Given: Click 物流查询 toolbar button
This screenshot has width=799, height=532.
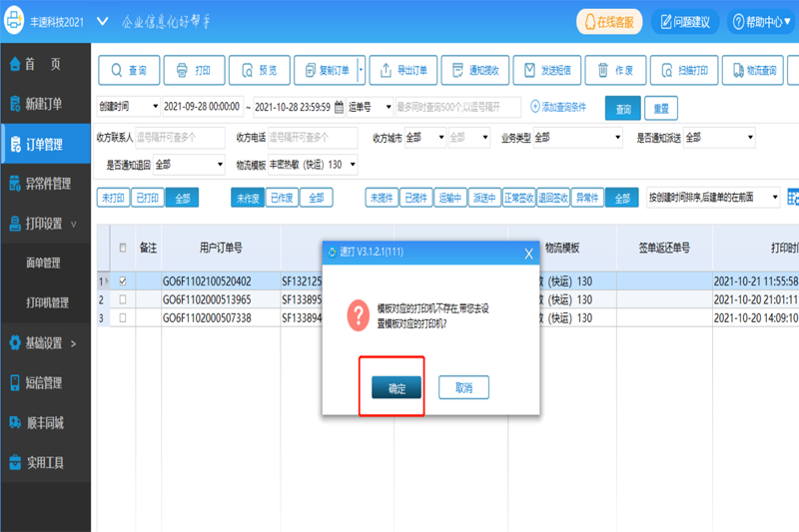Looking at the screenshot, I should point(753,70).
